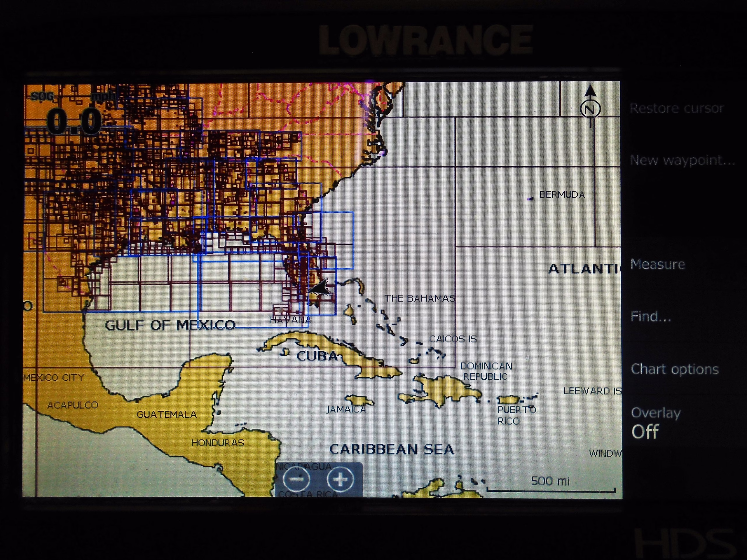Open New waypoint menu item
Screen dimensions: 747x560
click(x=682, y=160)
